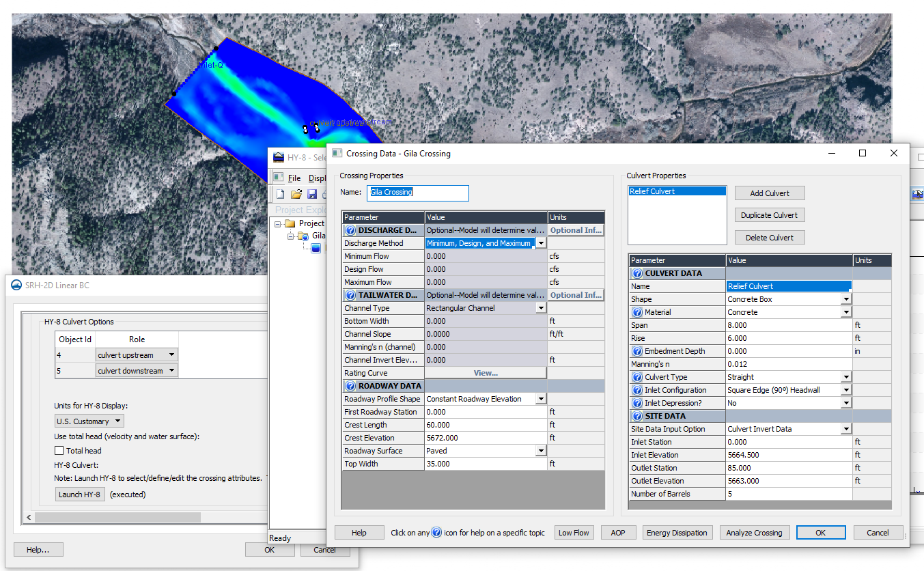Viewport: 924px width, 571px height.
Task: Open the Channel Type dropdown
Action: point(541,308)
